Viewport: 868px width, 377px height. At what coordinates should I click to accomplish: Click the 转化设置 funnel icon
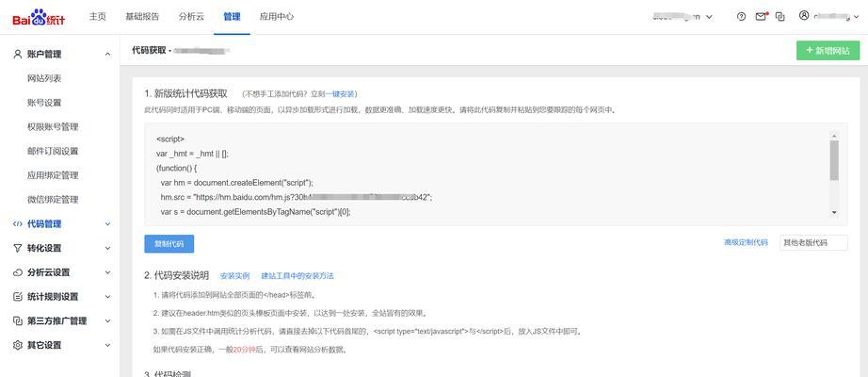point(18,249)
